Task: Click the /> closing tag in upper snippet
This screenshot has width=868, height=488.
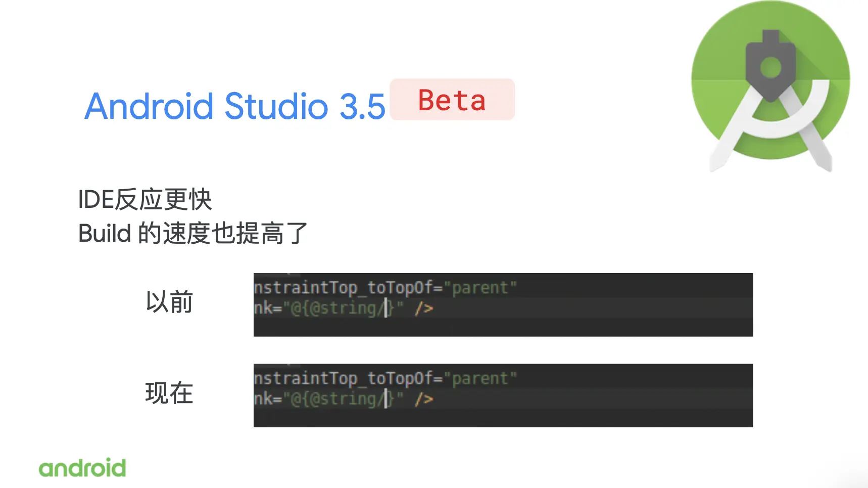Action: click(424, 308)
